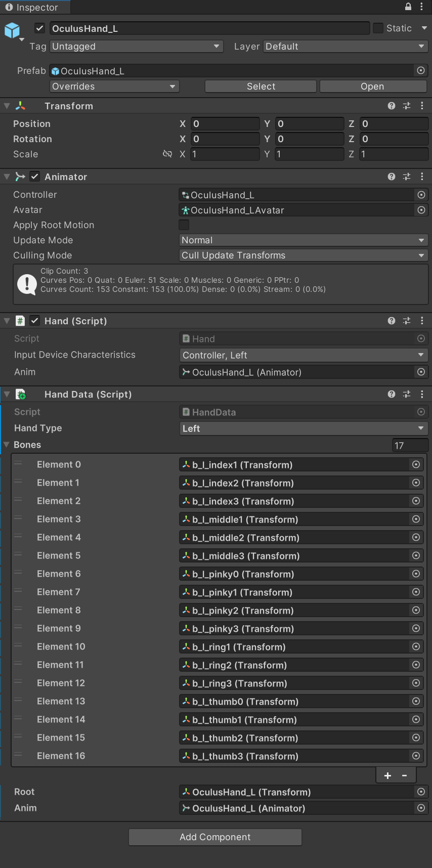Click Scale Z value field
The width and height of the screenshot is (432, 868).
(x=394, y=154)
